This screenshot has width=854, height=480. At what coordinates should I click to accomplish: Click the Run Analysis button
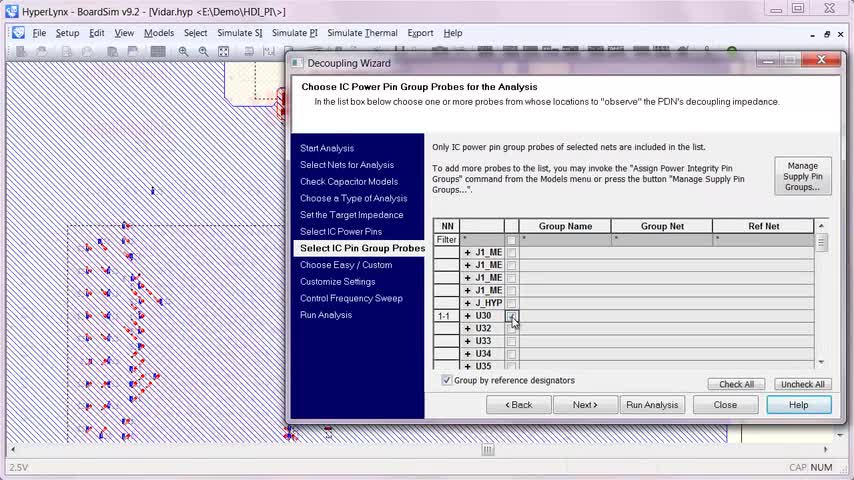(x=652, y=405)
